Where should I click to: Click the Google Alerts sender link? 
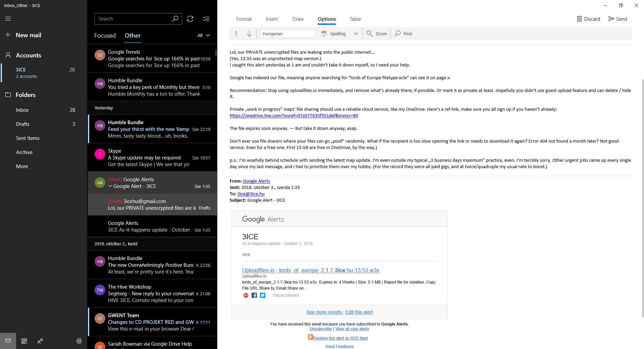coord(256,181)
